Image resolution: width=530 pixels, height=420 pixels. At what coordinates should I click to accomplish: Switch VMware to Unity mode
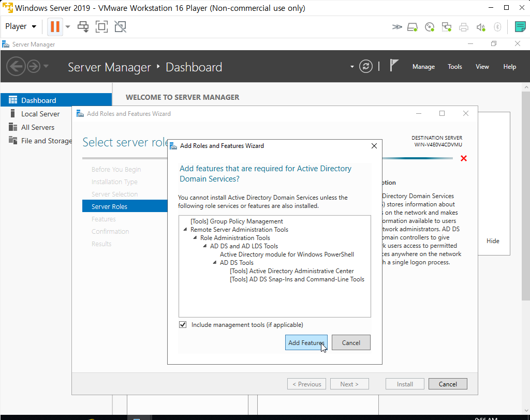pos(120,27)
